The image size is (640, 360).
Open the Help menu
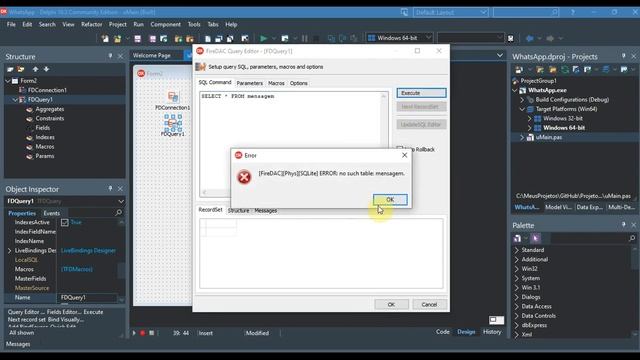[231, 24]
